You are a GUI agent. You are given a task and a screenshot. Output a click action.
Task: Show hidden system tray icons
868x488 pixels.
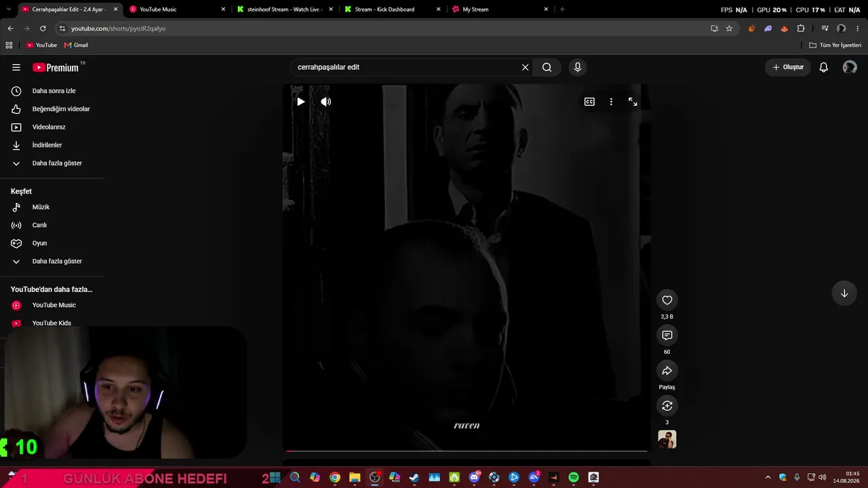point(768,478)
